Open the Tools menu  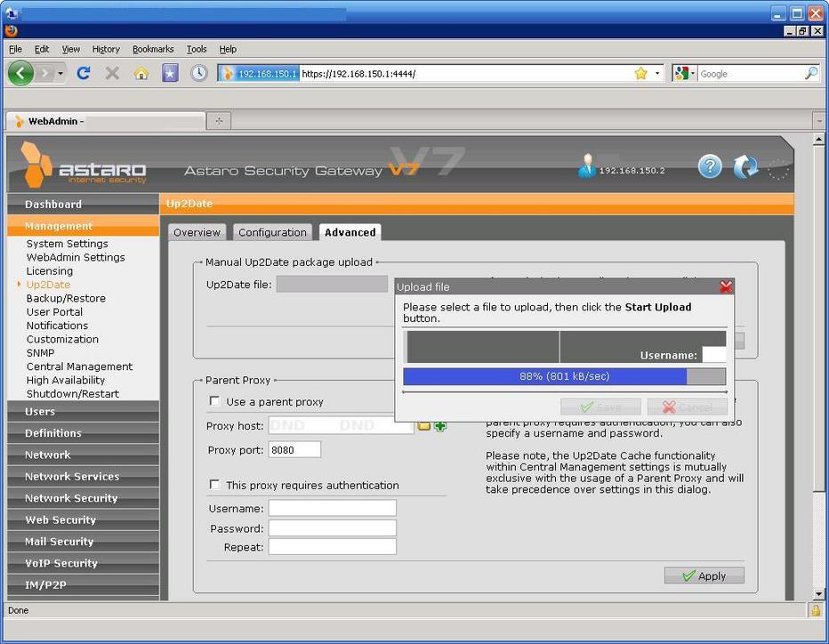pyautogui.click(x=197, y=49)
